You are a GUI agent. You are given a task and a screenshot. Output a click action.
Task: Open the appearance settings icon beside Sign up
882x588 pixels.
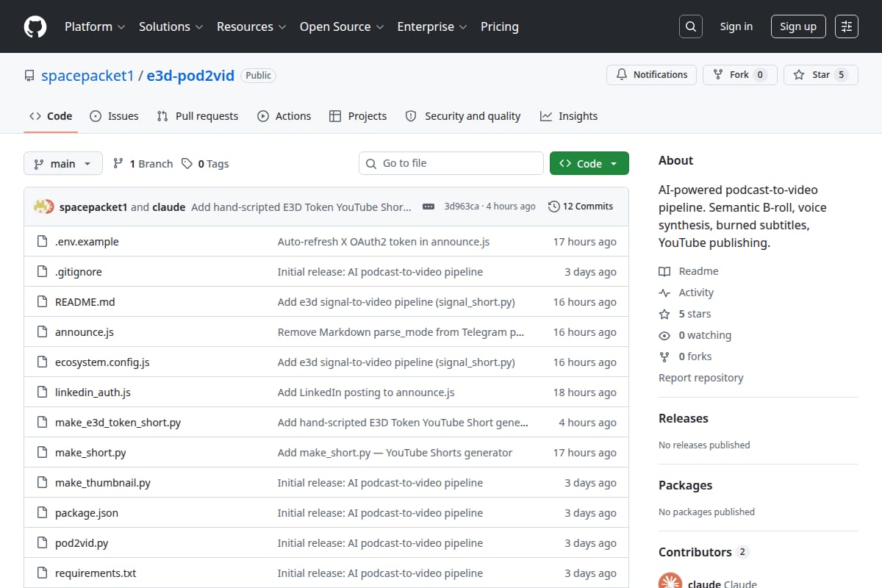pos(847,26)
